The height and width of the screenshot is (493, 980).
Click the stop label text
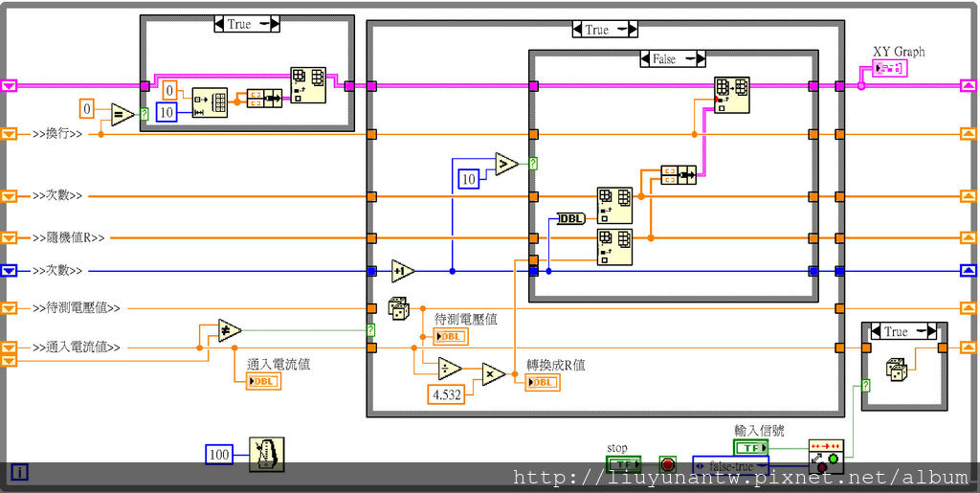(617, 448)
